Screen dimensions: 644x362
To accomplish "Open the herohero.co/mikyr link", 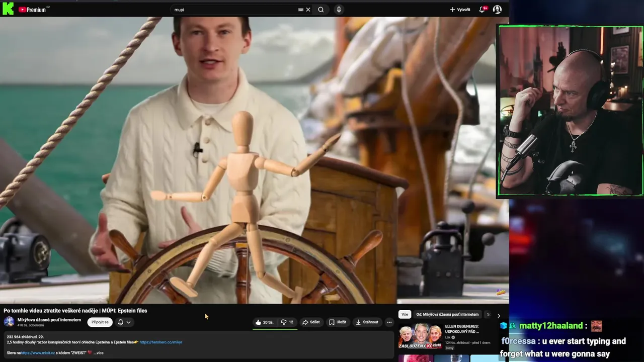I will pyautogui.click(x=161, y=342).
